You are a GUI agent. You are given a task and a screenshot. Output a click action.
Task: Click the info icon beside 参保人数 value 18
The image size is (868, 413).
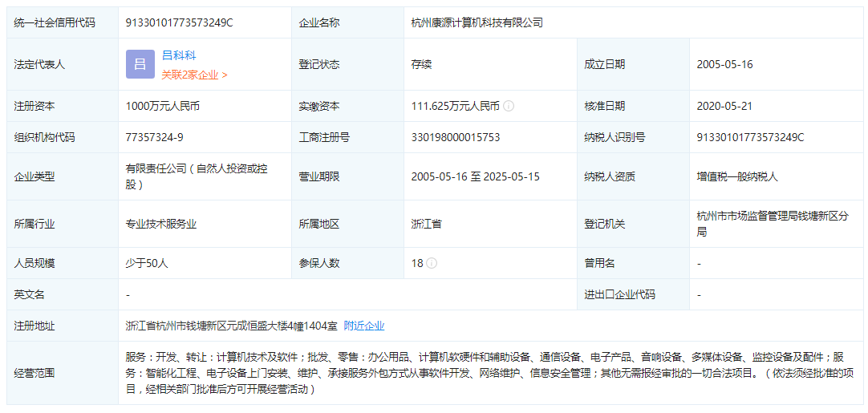[432, 263]
